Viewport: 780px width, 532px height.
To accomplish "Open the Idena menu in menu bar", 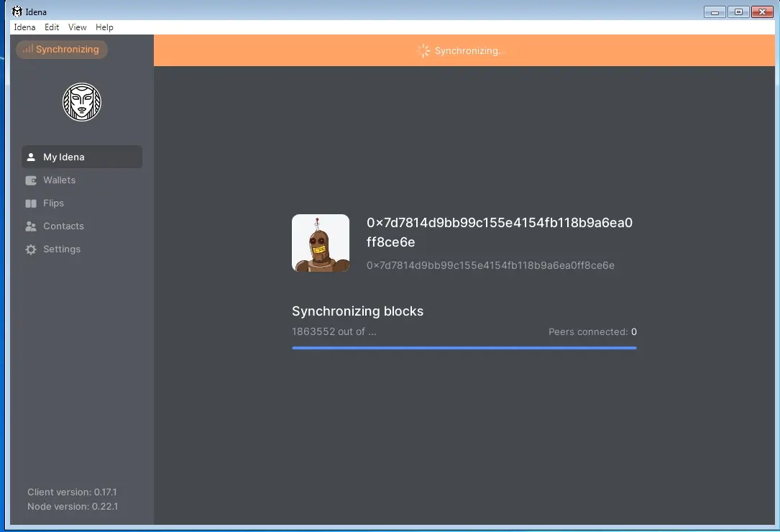I will (x=24, y=27).
